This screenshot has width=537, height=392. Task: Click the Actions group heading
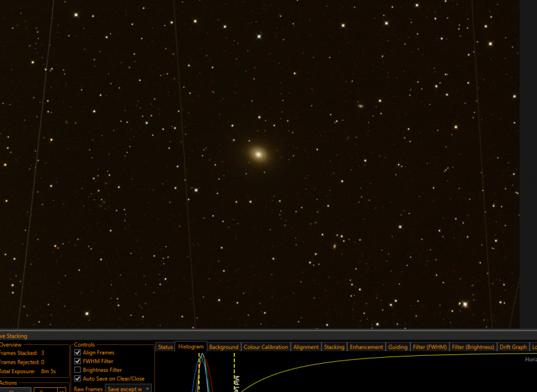(x=8, y=383)
